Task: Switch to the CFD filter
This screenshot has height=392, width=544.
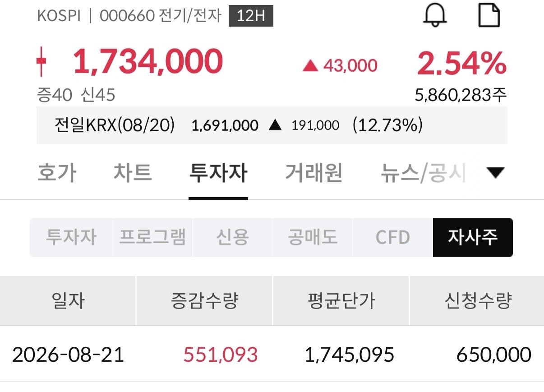Action: click(393, 237)
